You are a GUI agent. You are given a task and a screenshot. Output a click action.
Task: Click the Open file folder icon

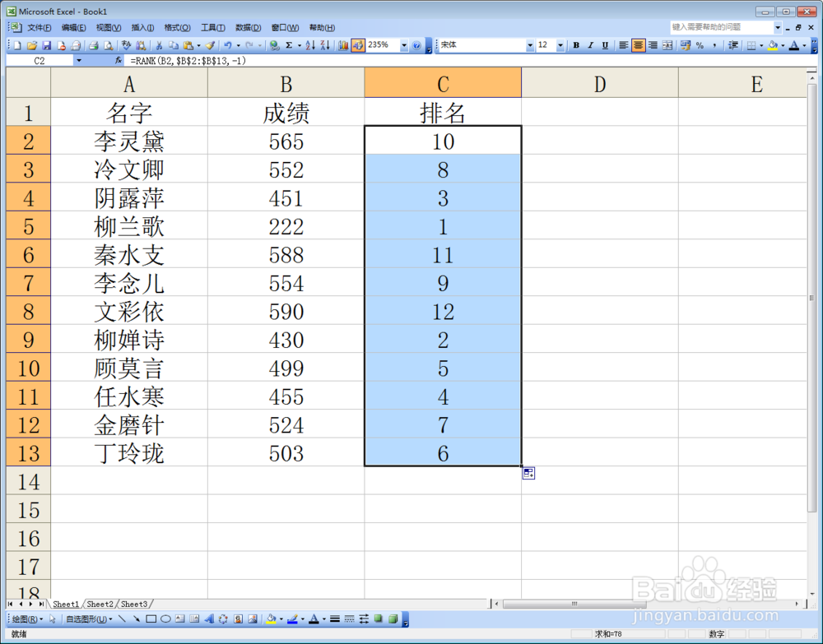coord(32,45)
